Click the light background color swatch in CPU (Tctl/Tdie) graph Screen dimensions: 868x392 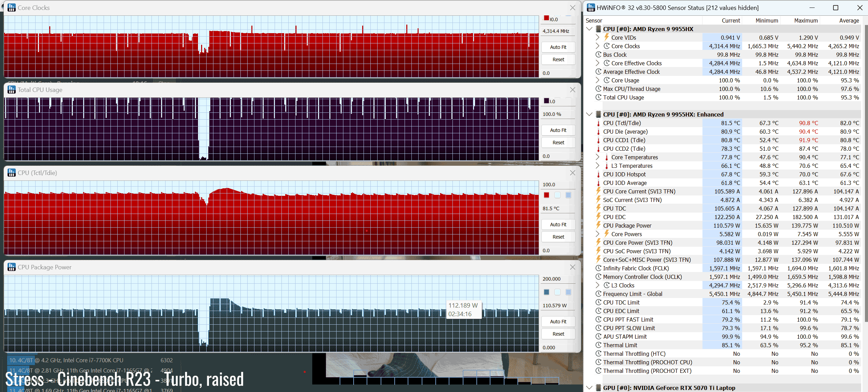click(x=557, y=195)
